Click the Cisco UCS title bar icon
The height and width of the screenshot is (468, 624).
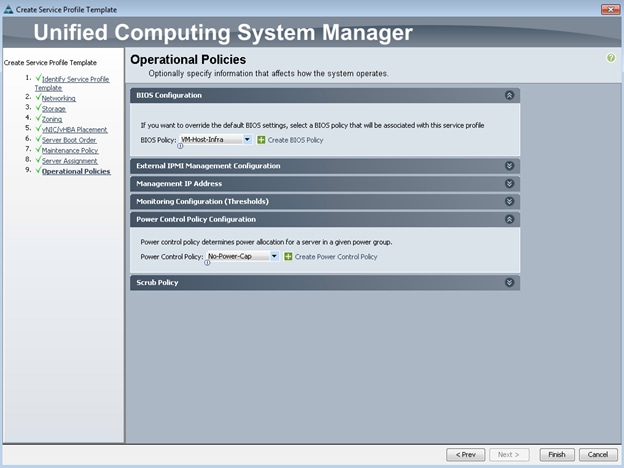[x=8, y=10]
